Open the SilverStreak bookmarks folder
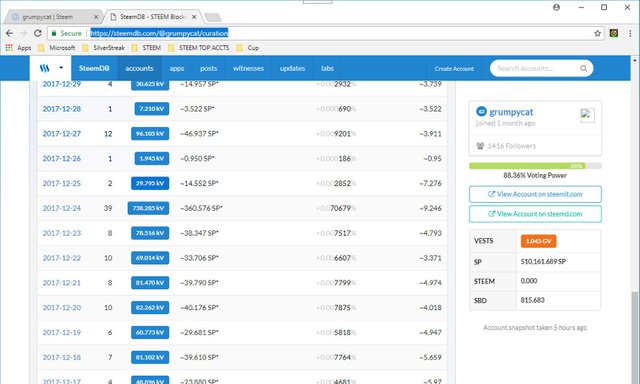This screenshot has width=640, height=384. coord(104,48)
